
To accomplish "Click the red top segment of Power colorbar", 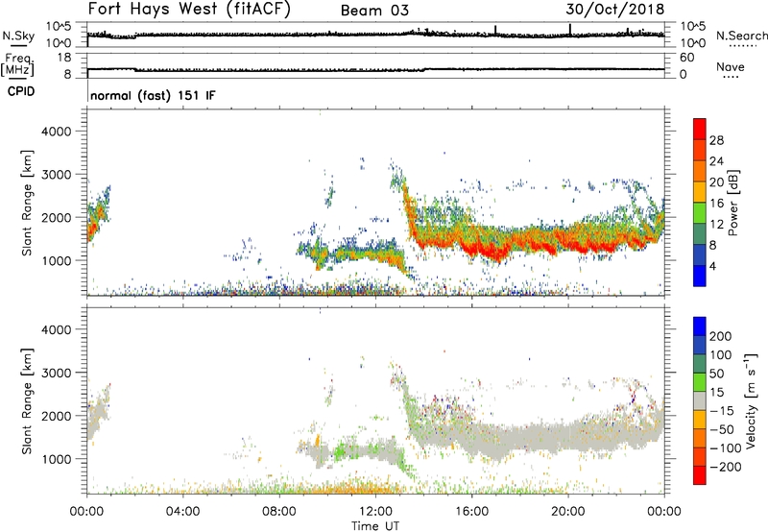I will pos(700,129).
